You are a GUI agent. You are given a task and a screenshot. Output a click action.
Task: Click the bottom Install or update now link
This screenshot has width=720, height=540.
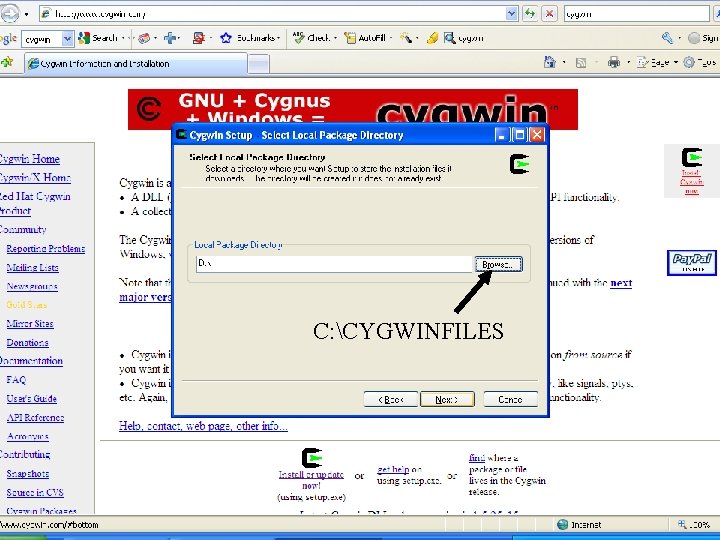[x=311, y=480]
